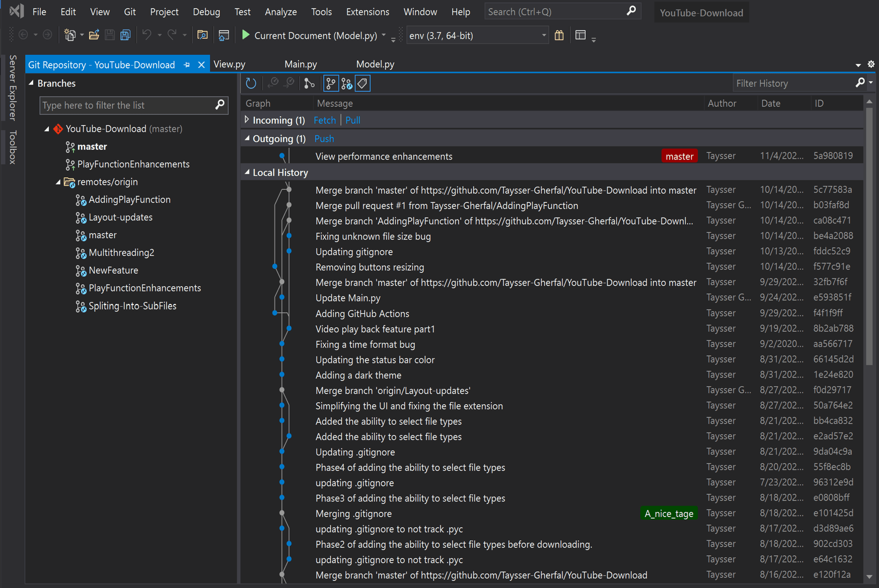Image resolution: width=879 pixels, height=588 pixels.
Task: Refresh the Git repository history
Action: [x=251, y=83]
